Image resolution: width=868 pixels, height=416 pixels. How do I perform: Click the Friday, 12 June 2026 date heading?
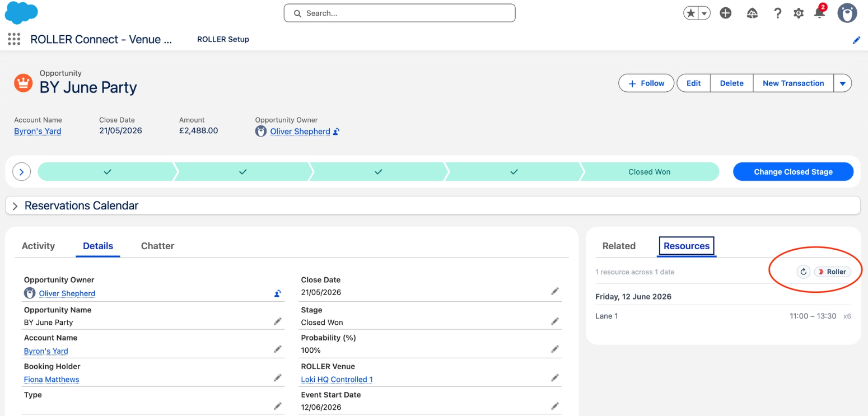pos(633,297)
